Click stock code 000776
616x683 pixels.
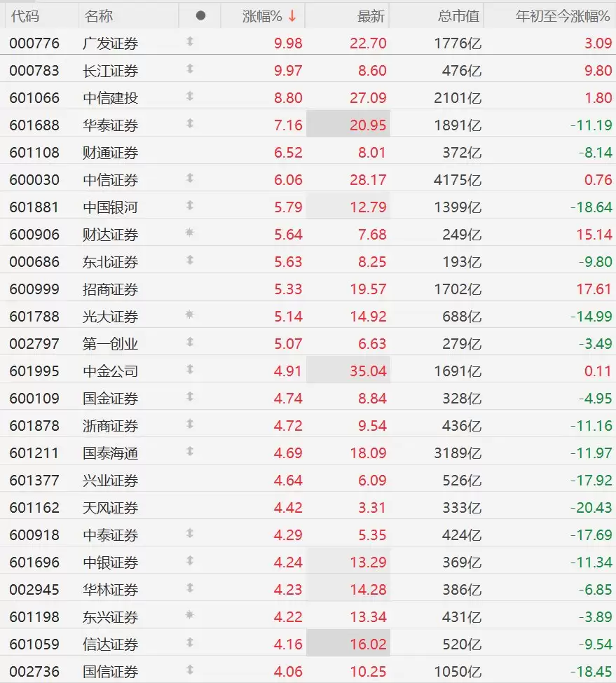pyautogui.click(x=34, y=43)
